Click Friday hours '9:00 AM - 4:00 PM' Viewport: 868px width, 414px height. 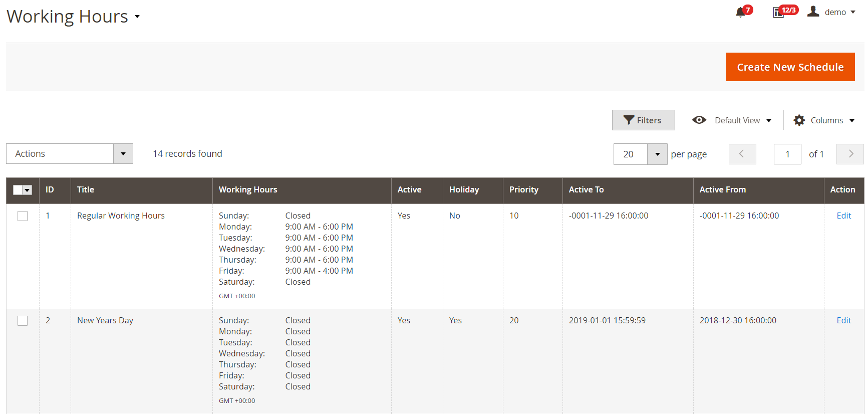(x=319, y=271)
